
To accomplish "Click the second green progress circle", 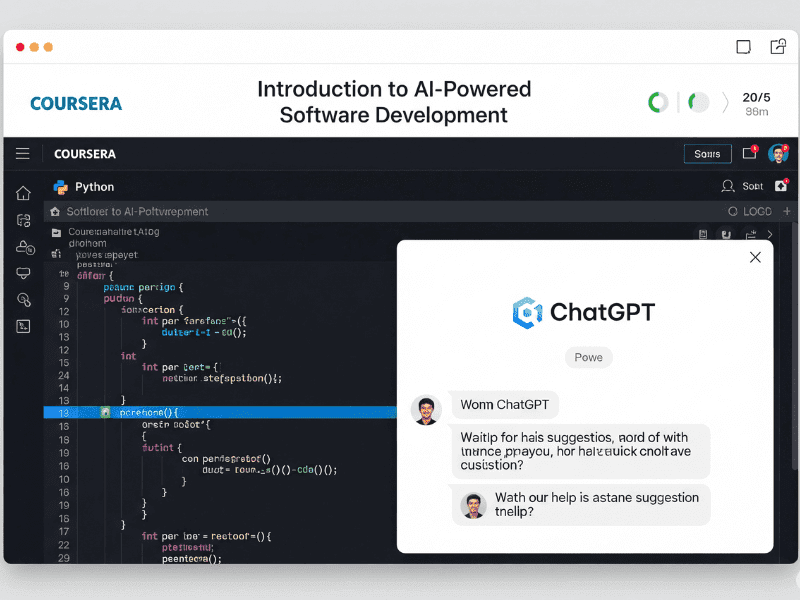I will 698,102.
